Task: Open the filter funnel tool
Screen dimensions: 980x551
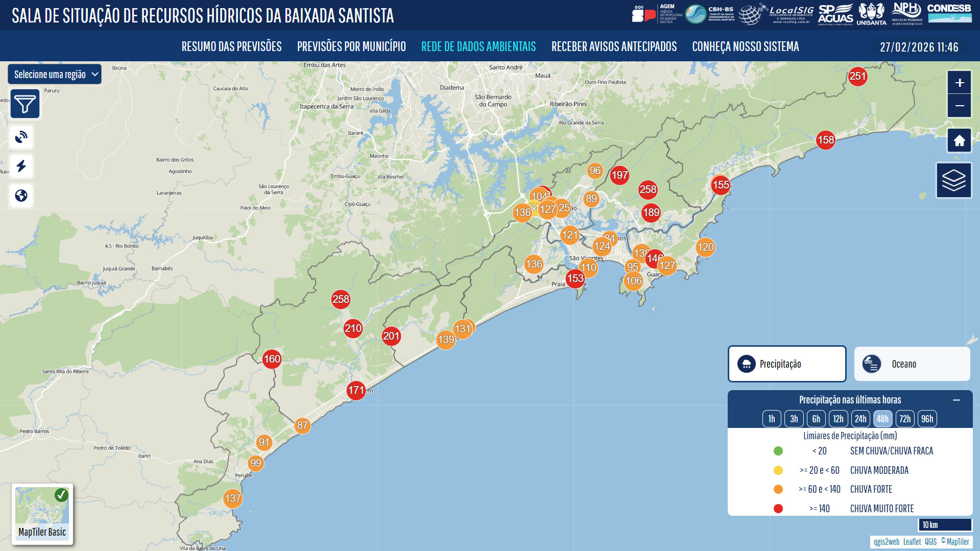Action: [25, 104]
